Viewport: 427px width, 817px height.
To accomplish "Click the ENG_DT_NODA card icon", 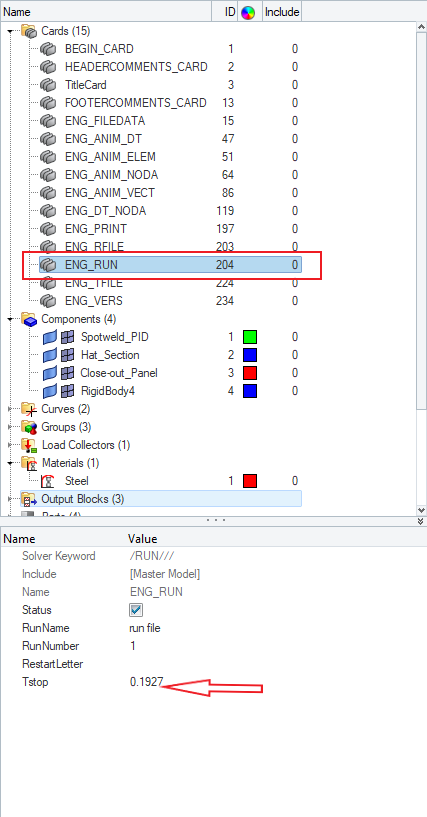I will point(48,211).
